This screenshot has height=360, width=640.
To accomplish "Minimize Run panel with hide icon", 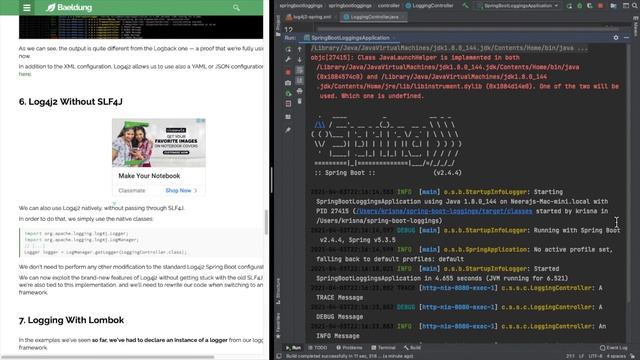I will 627,38.
